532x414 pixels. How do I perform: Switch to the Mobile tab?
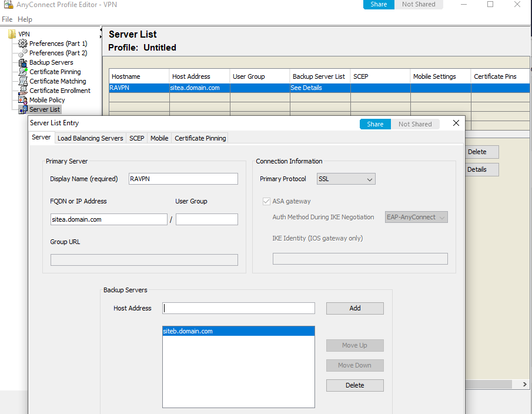(x=159, y=138)
